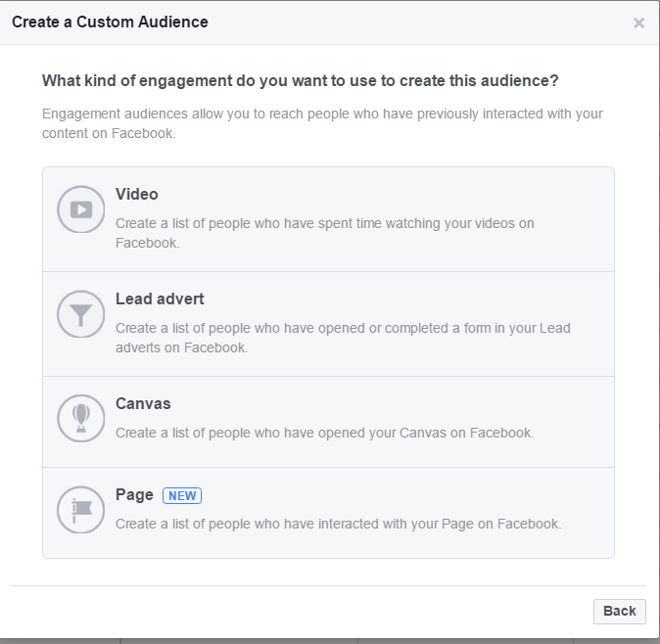Click 'adverts on Facebook.' in Lead advert row

[x=181, y=347]
